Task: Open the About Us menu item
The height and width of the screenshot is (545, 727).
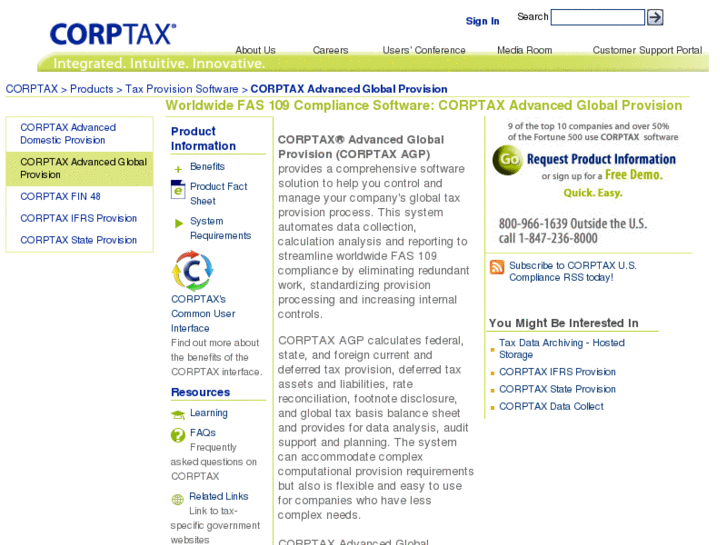Action: click(255, 50)
